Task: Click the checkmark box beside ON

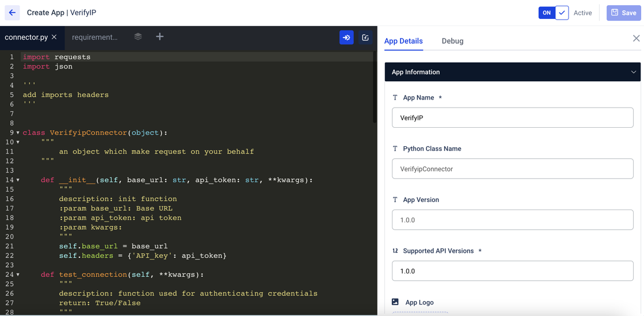Action: 562,13
